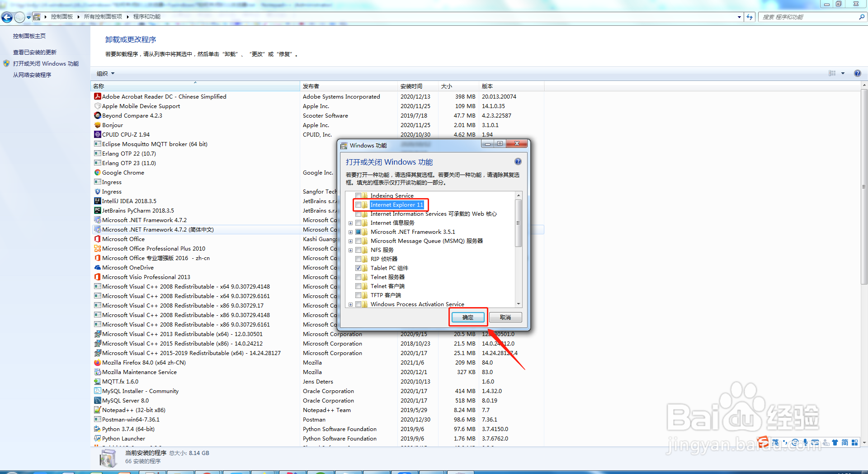868x474 pixels.
Task: Sort the list by 安装时间 column header
Action: (418, 86)
